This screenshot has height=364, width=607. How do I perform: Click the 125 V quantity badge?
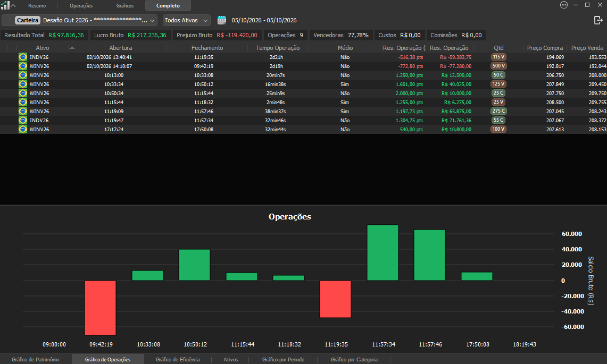click(x=498, y=84)
